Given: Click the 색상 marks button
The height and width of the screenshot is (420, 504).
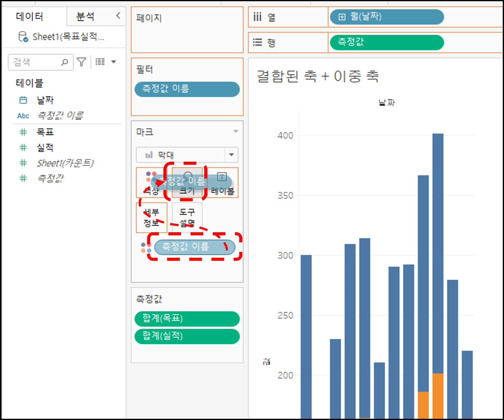Looking at the screenshot, I should 151,183.
